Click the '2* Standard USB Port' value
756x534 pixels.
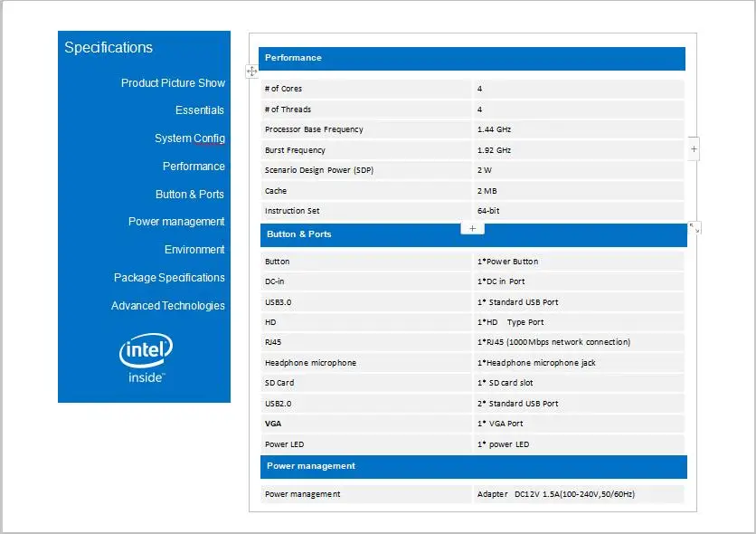(518, 404)
